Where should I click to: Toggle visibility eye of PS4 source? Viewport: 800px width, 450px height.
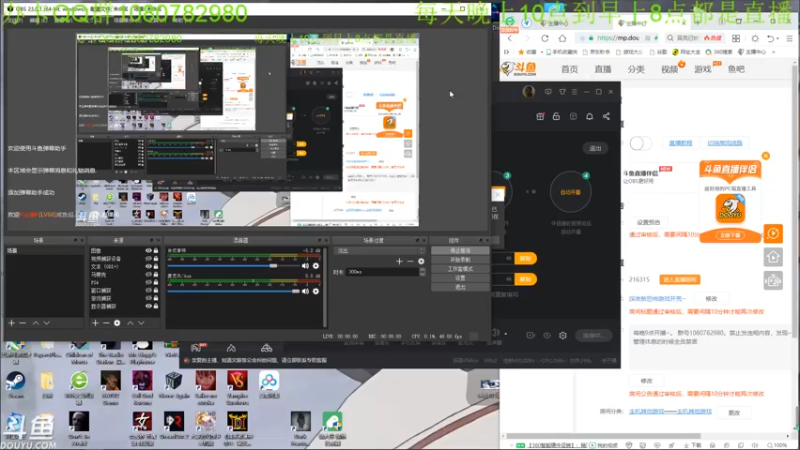click(x=148, y=282)
